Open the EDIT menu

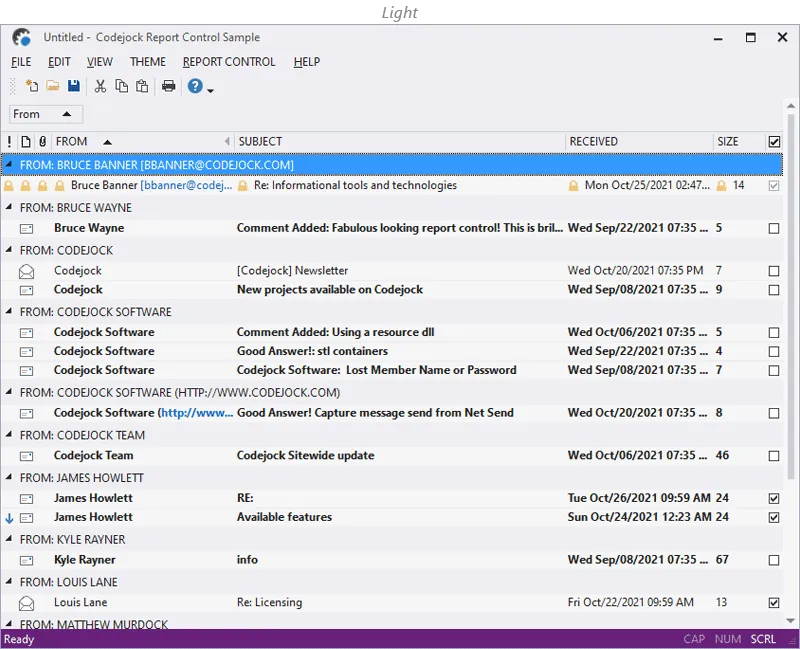pos(59,62)
